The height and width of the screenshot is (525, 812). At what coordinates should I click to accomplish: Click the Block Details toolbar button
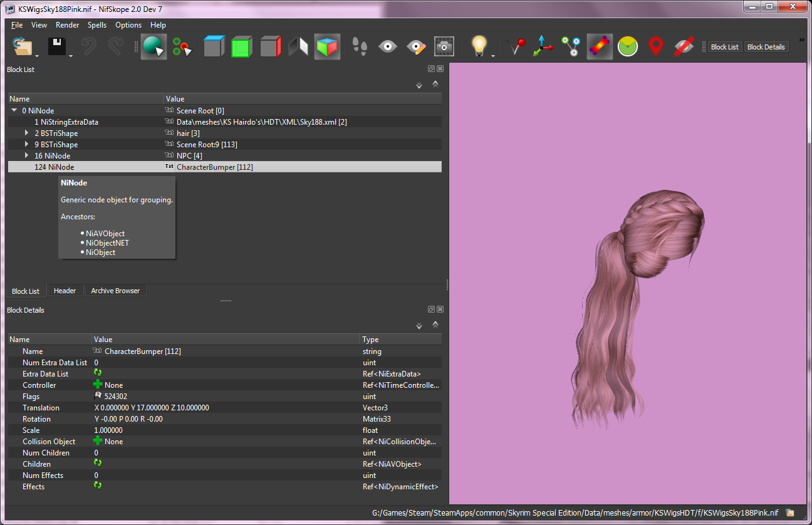[766, 47]
